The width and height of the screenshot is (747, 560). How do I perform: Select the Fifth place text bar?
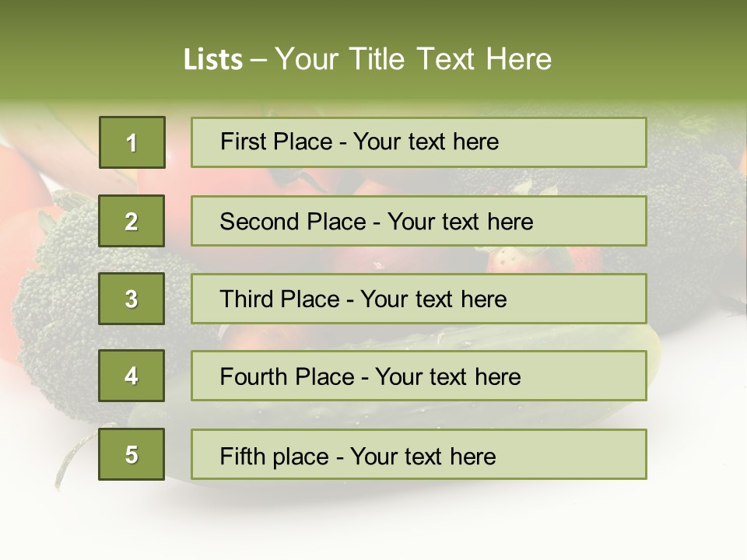[419, 454]
